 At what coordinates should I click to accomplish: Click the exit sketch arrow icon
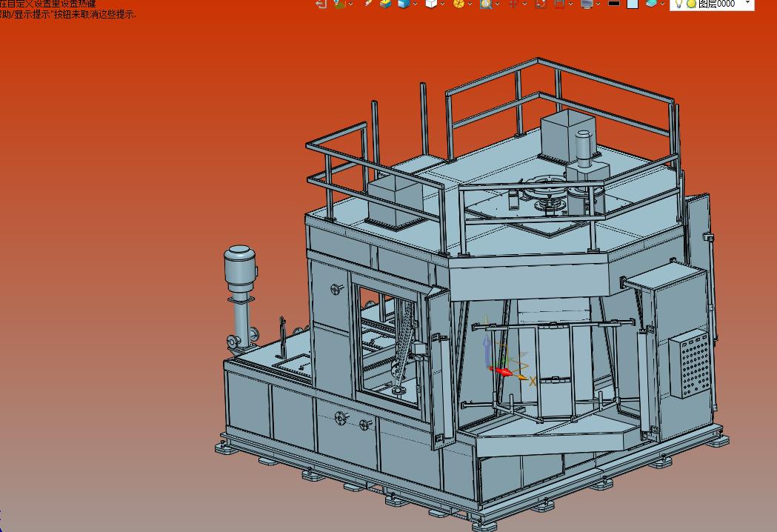click(x=321, y=4)
